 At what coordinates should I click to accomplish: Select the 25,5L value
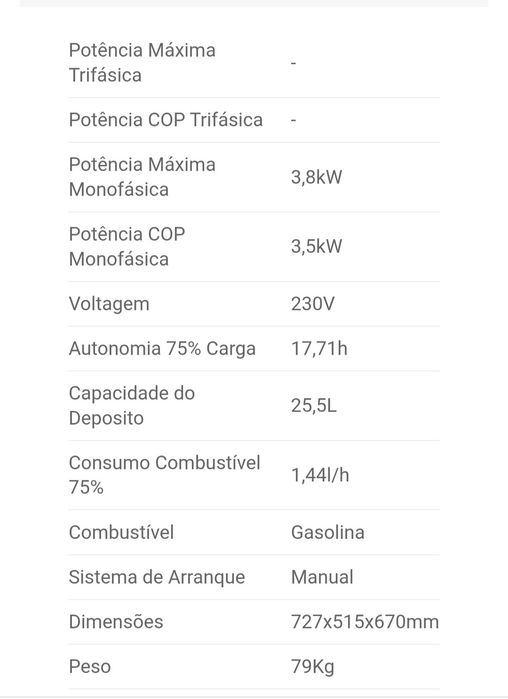click(x=314, y=406)
